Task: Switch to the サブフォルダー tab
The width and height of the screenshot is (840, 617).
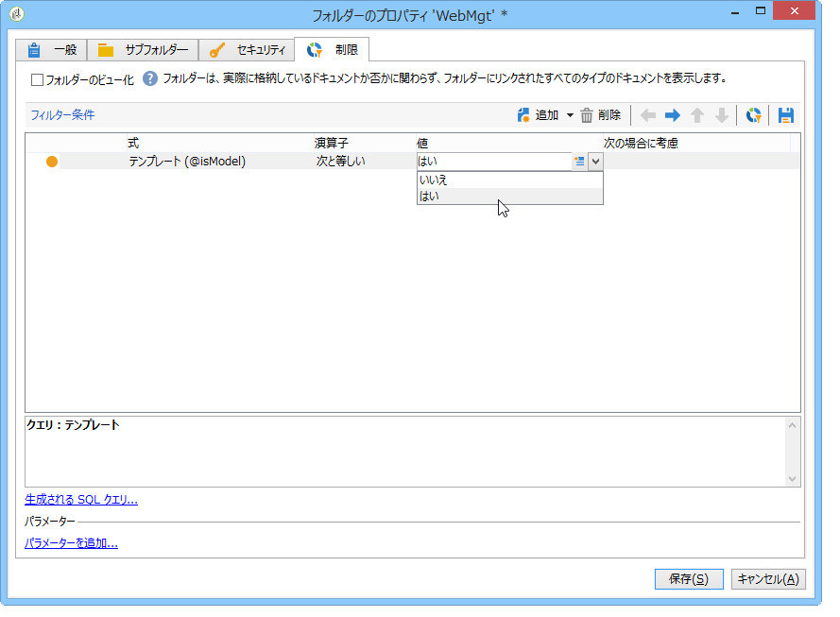Action: coord(143,50)
